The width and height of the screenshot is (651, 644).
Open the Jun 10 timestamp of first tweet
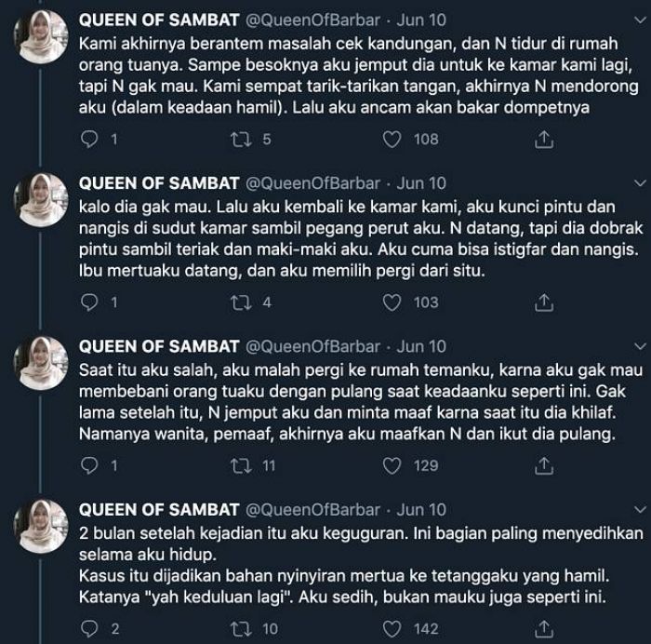click(421, 20)
